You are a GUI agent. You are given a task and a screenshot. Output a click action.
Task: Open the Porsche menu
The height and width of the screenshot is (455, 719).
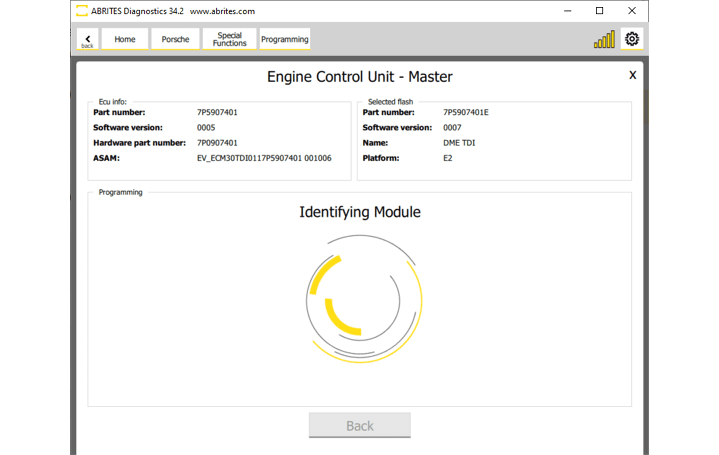click(x=175, y=39)
